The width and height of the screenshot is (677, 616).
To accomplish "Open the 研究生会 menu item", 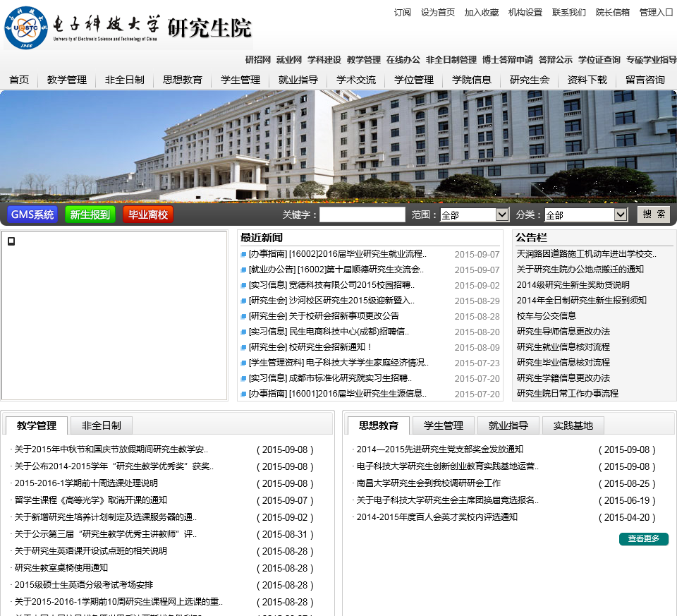I will 530,80.
